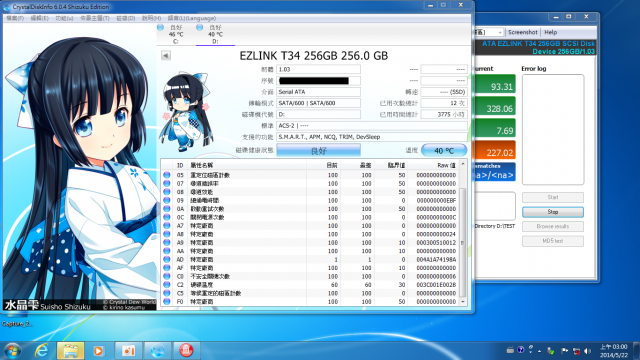The image size is (640, 360).
Task: Click the status dot for attribute 05
Action: [167, 175]
